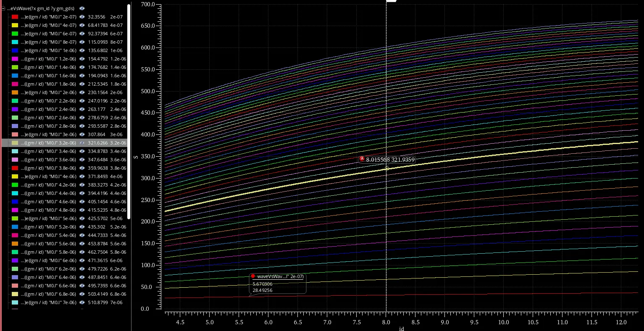
Task: Select the 2.2e-06 trace in the legend
Action: click(64, 101)
